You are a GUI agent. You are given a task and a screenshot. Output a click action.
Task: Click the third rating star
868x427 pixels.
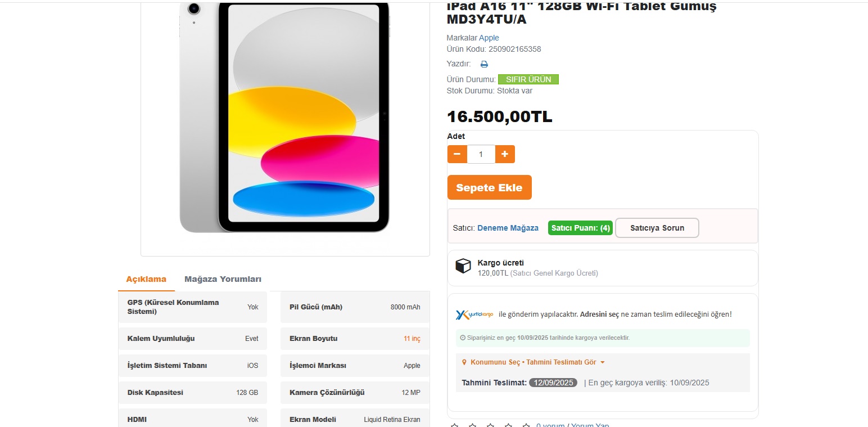click(490, 425)
